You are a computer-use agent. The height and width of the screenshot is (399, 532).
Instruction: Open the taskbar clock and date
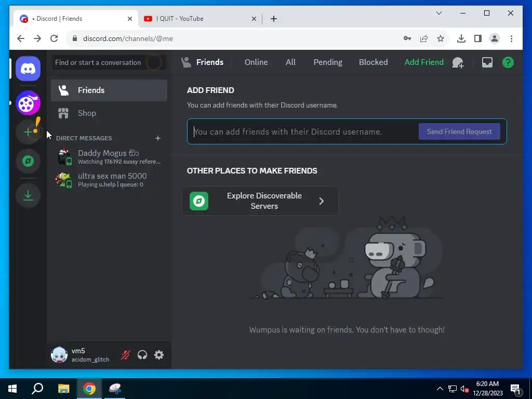coord(487,389)
